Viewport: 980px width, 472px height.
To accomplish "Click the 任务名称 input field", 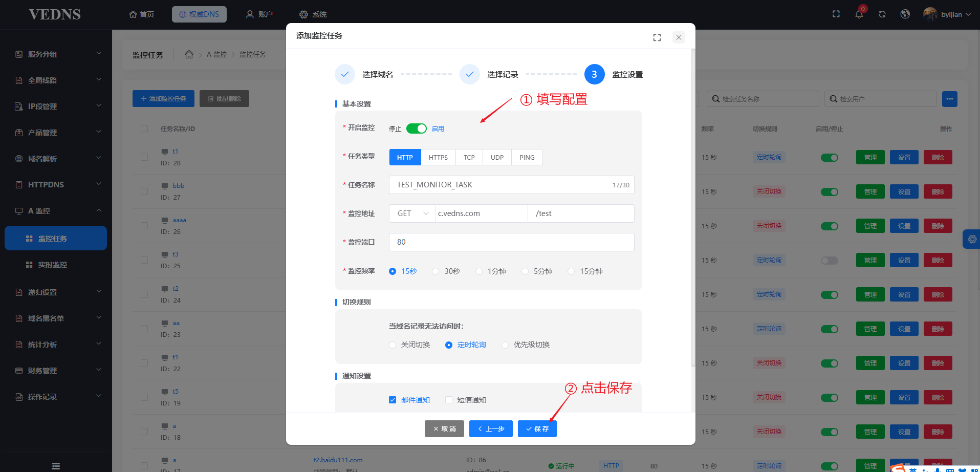I will tap(512, 185).
